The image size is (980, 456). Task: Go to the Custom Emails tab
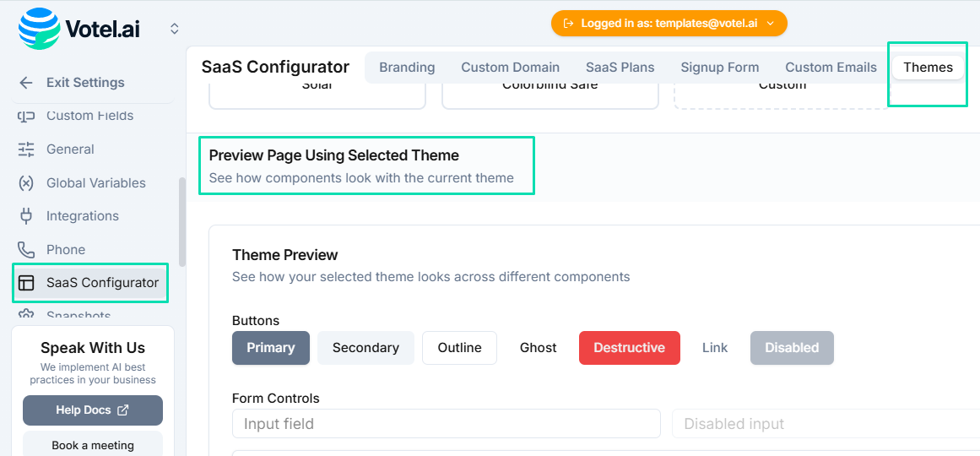(831, 68)
